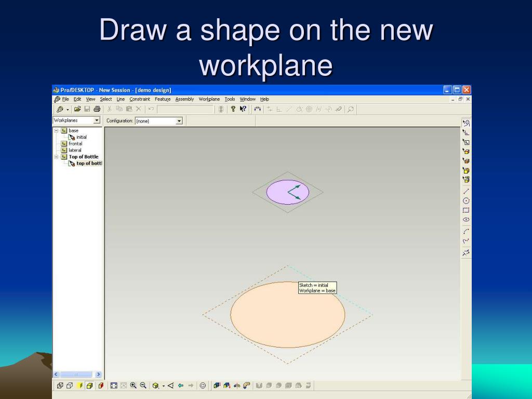Open the view orientation dropdown arrow
The width and height of the screenshot is (532, 399).
[164, 386]
